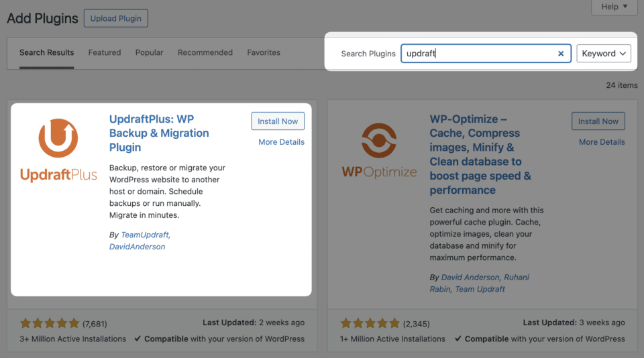Install the WP-Optimize plugin now
Image resolution: width=644 pixels, height=358 pixels.
(598, 121)
